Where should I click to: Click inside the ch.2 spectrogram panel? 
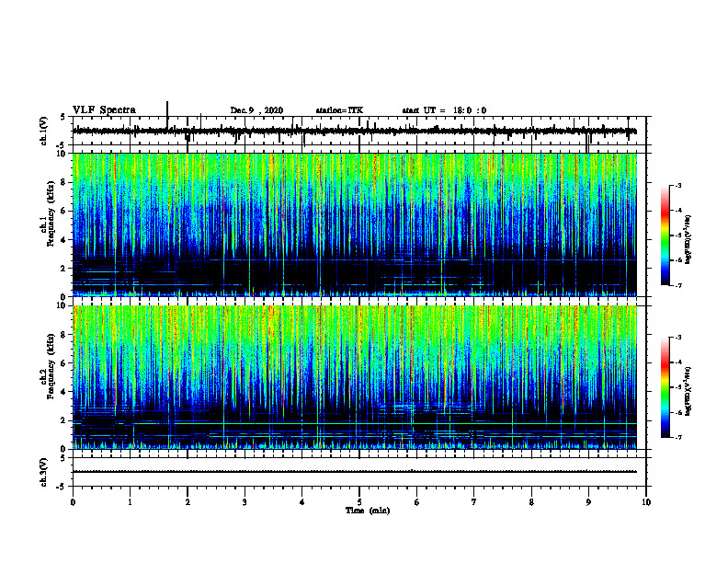click(355, 377)
